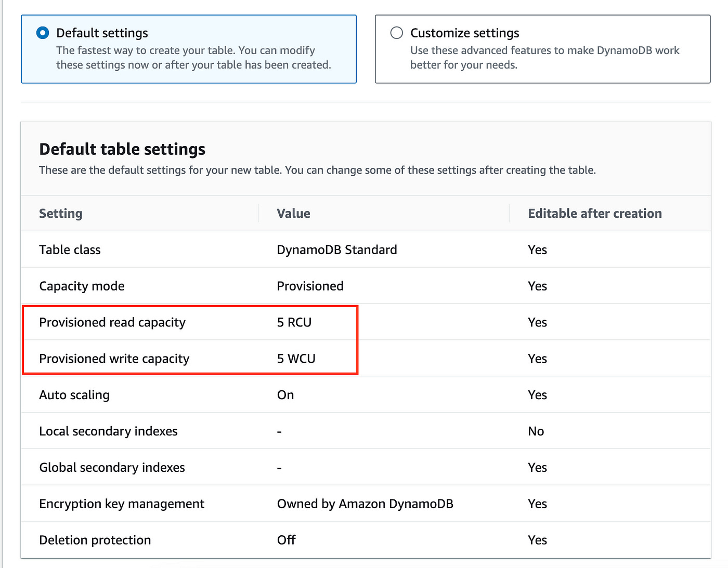Click the 5 RCU value
Viewport: 728px width, 568px height.
pos(294,323)
